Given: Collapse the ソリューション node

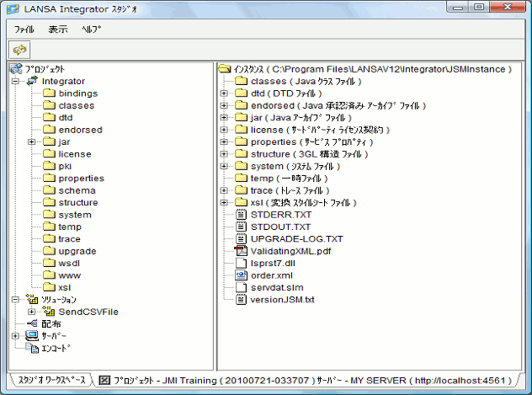Looking at the screenshot, I should 15,300.
